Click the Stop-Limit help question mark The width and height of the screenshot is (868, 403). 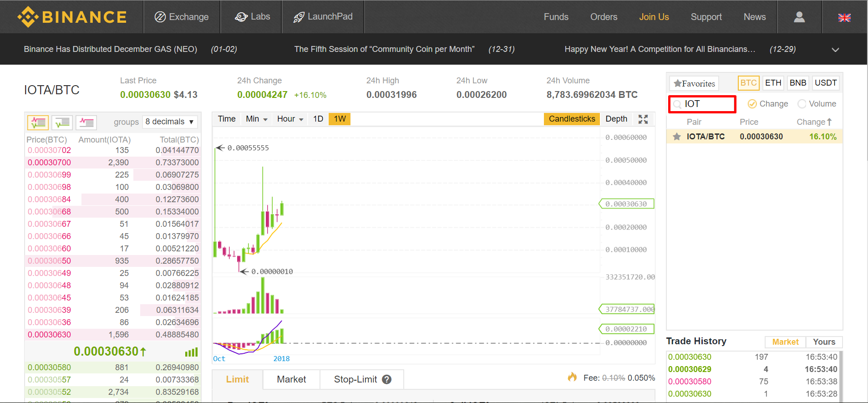point(387,379)
